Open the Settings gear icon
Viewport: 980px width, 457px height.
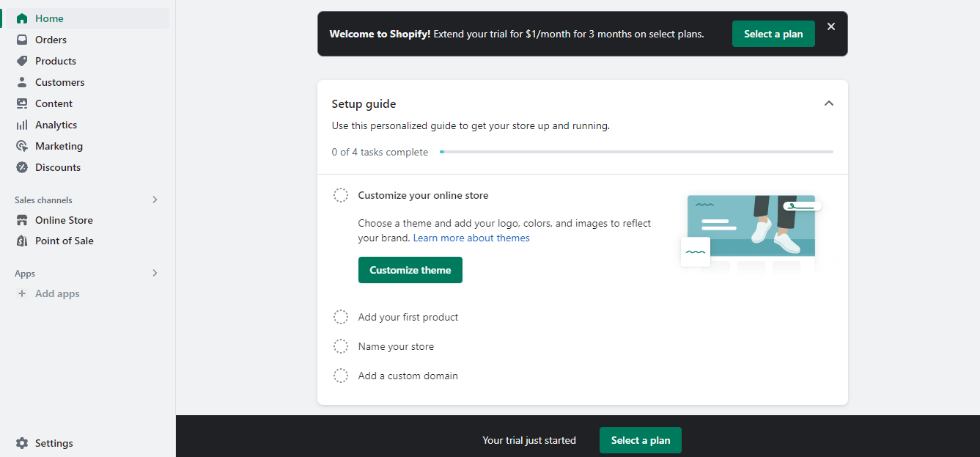(x=22, y=443)
